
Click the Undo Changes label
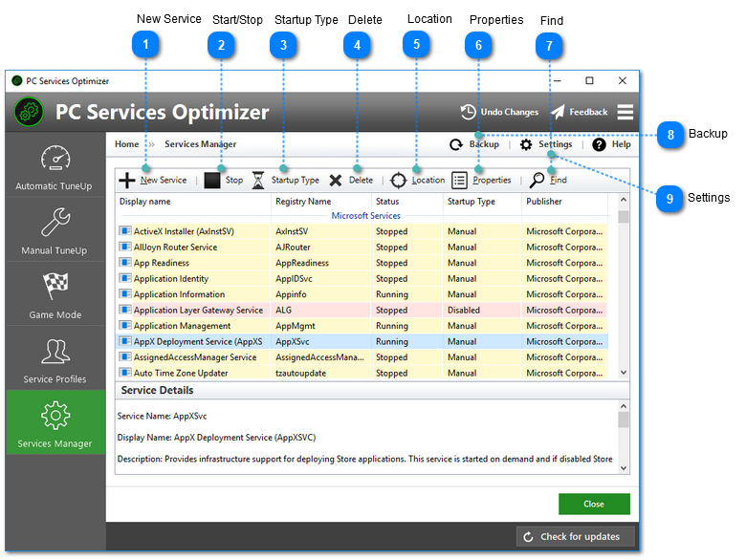point(510,112)
